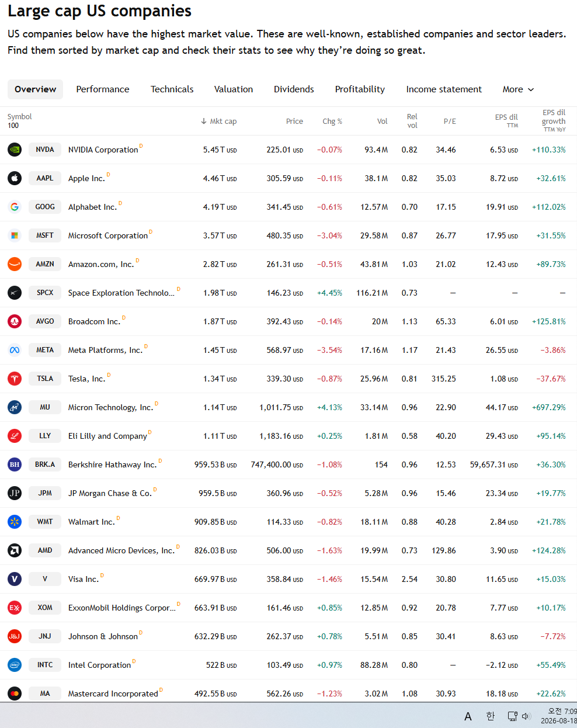Click the NVIDIA logo icon
The height and width of the screenshot is (728, 577).
(15, 150)
